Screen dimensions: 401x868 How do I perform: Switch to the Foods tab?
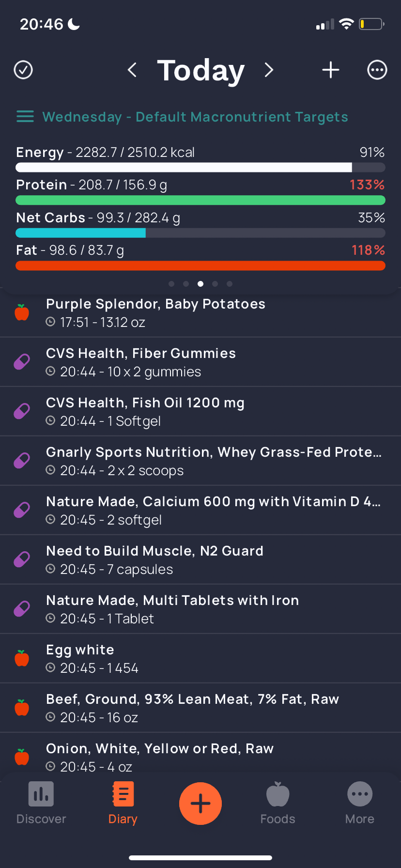point(278,803)
